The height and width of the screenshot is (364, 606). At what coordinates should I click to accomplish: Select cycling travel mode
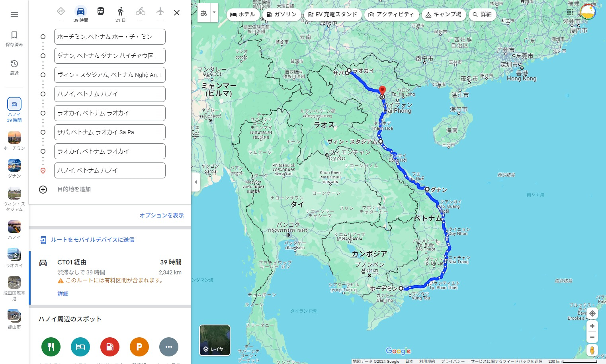(141, 12)
